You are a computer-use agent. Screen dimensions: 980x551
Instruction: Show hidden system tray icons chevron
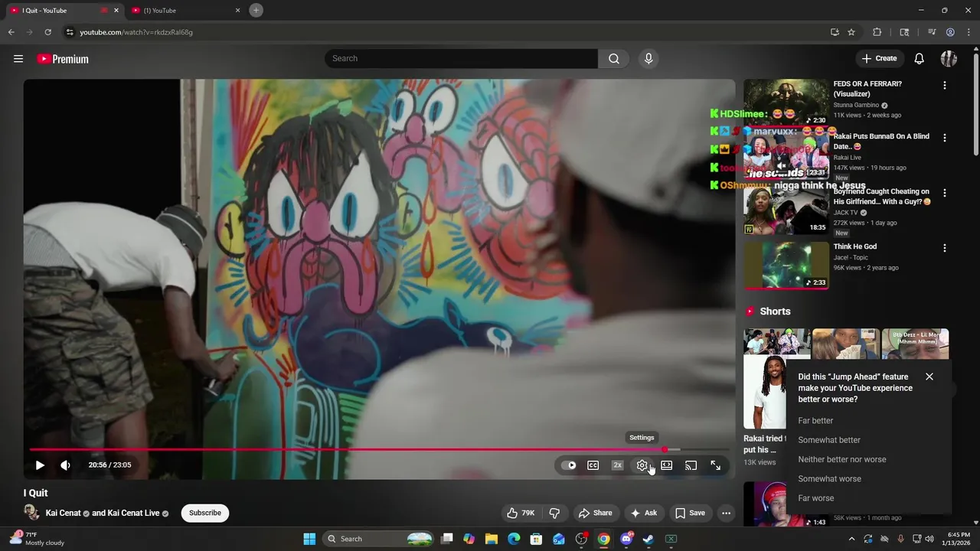[x=851, y=539]
